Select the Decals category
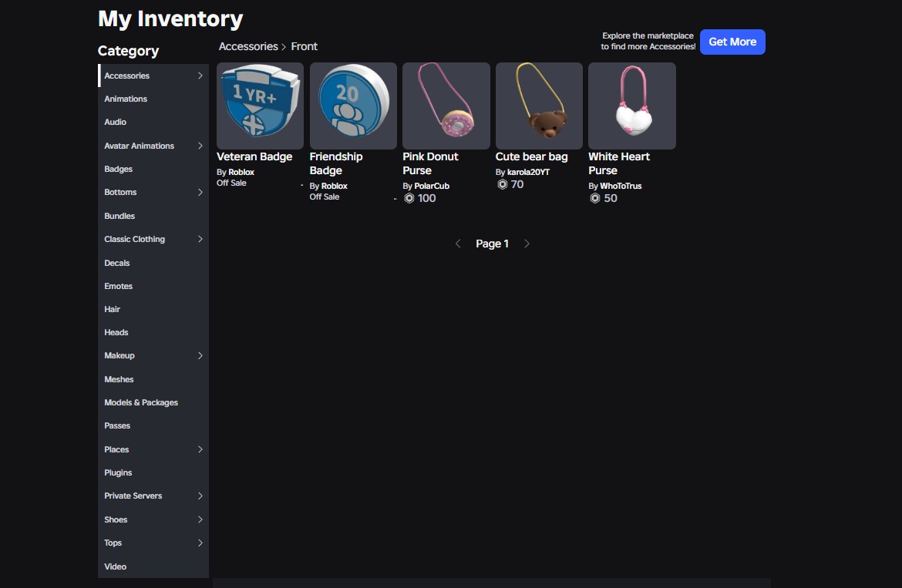The height and width of the screenshot is (588, 902). tap(153, 263)
